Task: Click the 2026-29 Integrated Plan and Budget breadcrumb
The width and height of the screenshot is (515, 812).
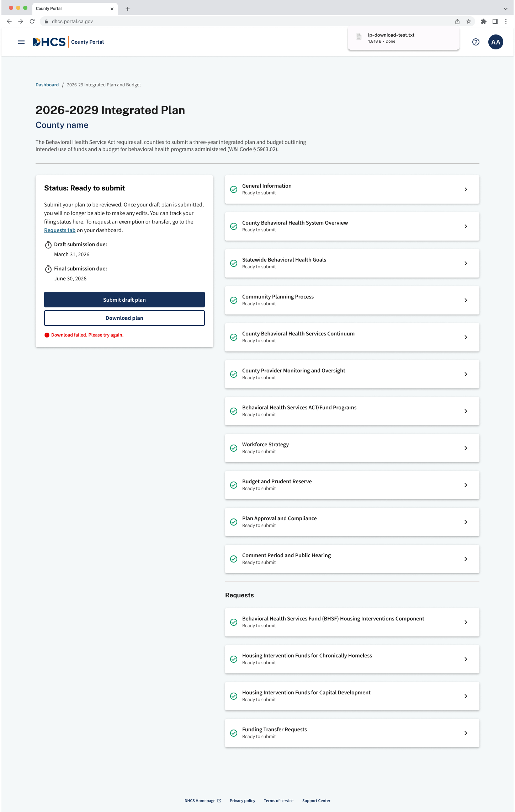Action: 104,85
